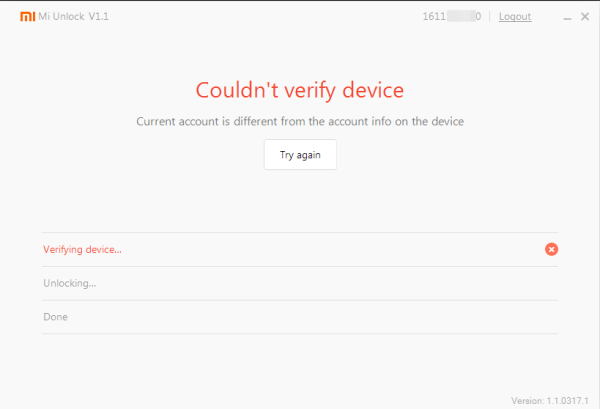
Task: Click the blurred part of account number
Action: click(461, 16)
